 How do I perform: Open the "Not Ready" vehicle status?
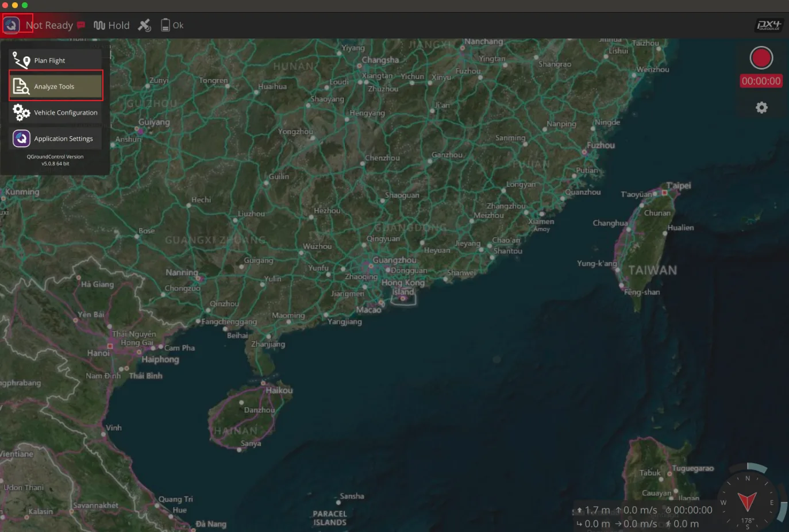[49, 25]
